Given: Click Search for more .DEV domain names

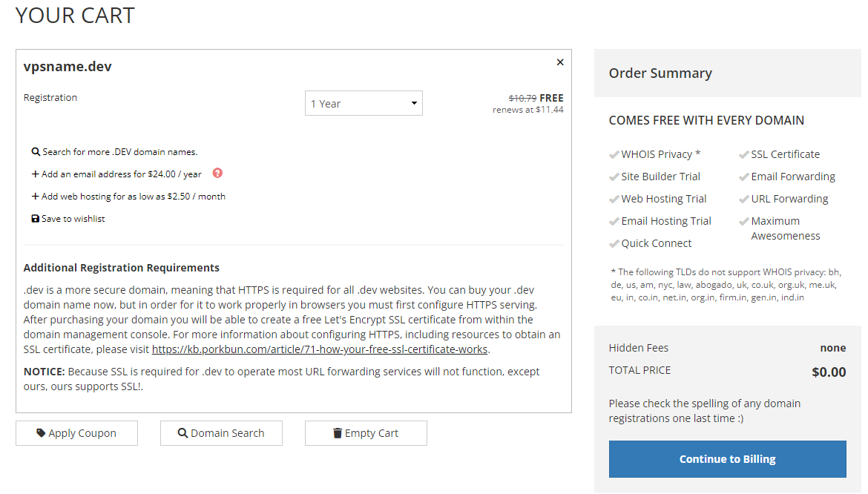Looking at the screenshot, I should coord(120,152).
